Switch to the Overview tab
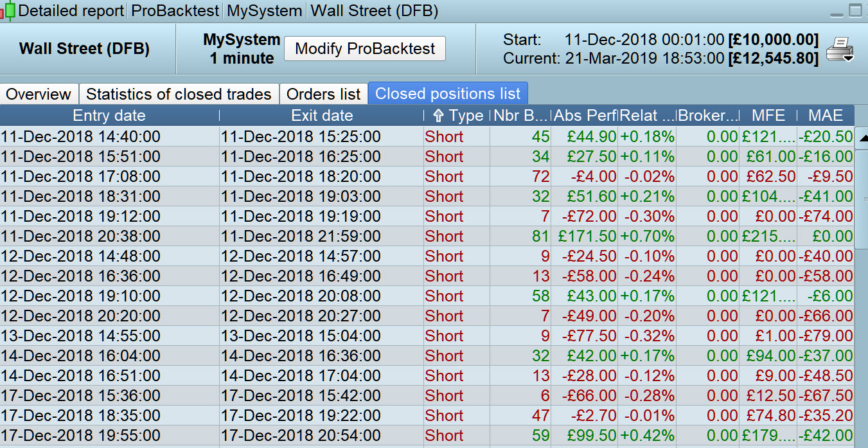 39,94
